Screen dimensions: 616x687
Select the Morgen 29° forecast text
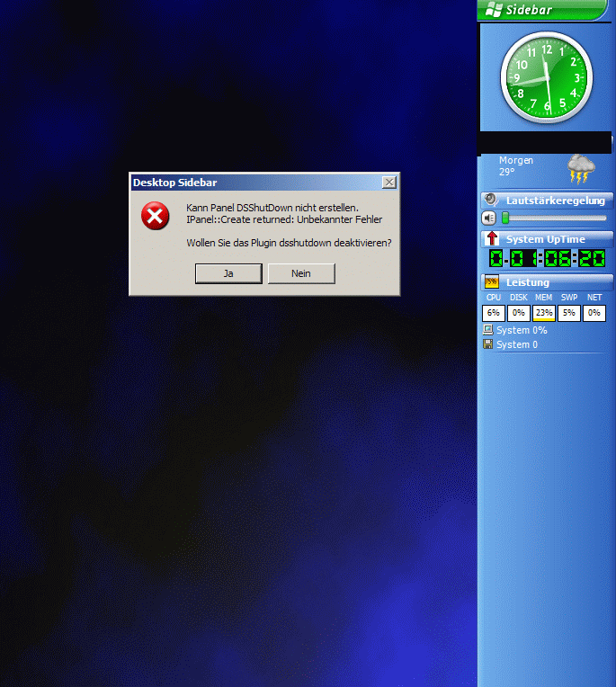click(x=515, y=166)
